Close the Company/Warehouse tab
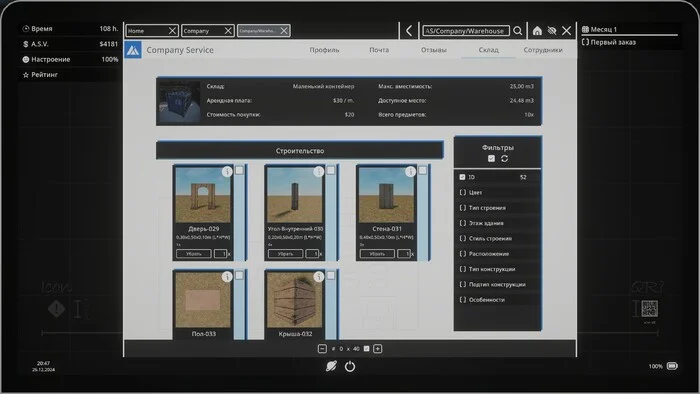Viewport: 700px width, 394px height. click(x=284, y=31)
